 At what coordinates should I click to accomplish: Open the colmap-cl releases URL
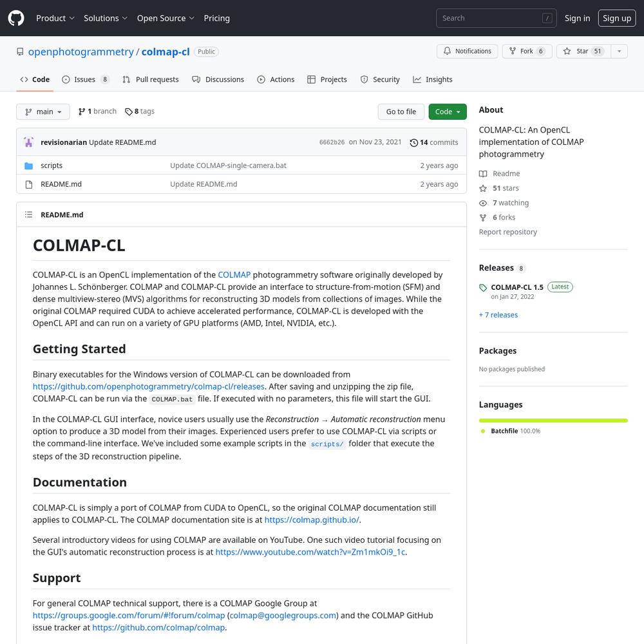149,386
